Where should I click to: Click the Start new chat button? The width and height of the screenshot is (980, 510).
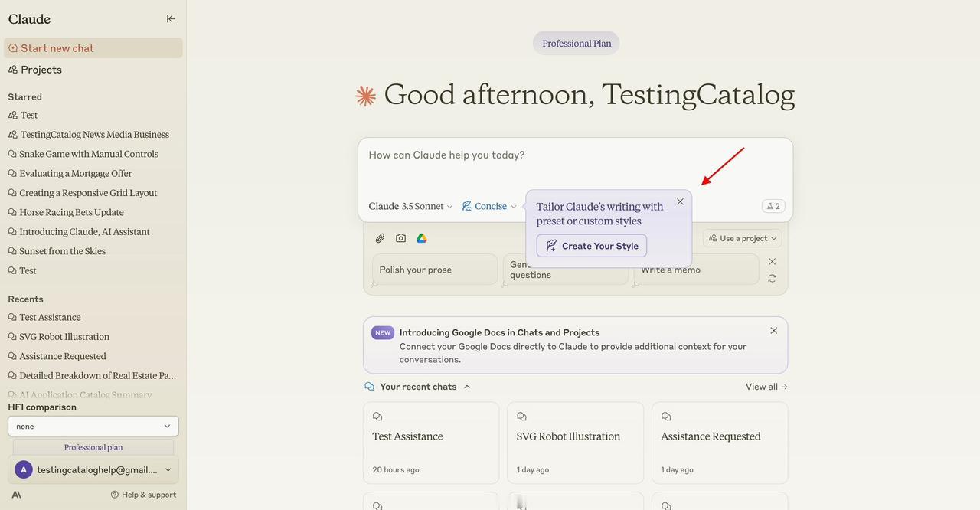pyautogui.click(x=93, y=48)
